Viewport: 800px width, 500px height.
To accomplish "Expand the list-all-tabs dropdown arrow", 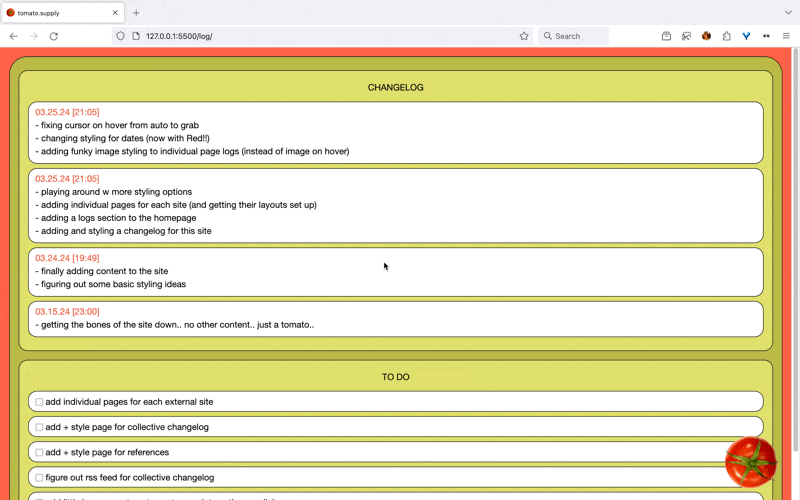I will coord(787,13).
